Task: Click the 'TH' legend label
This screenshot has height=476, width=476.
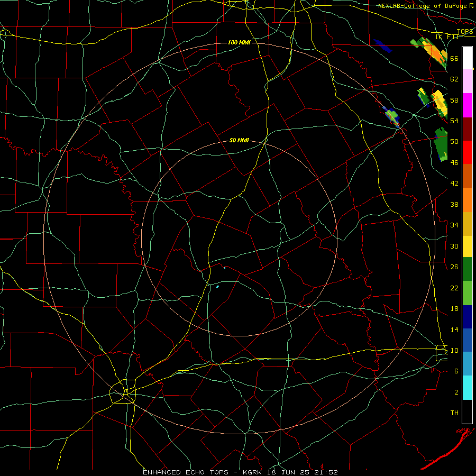Action: pos(454,413)
